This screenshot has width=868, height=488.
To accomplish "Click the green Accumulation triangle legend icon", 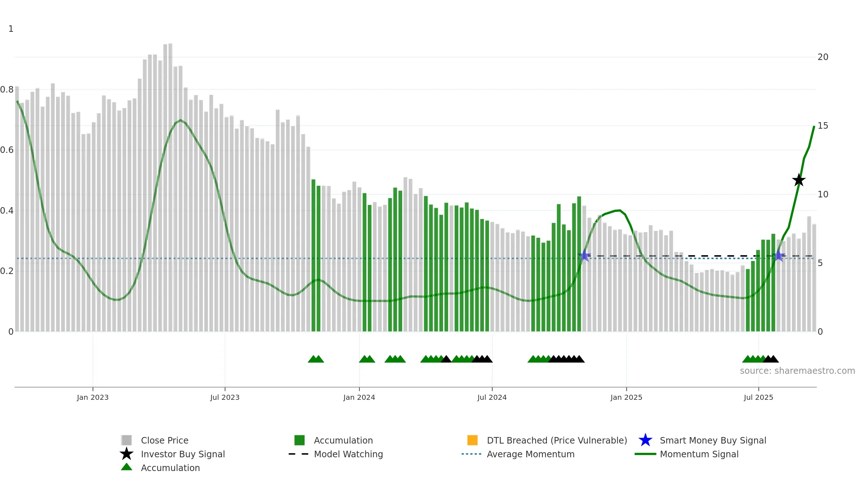I will [127, 467].
